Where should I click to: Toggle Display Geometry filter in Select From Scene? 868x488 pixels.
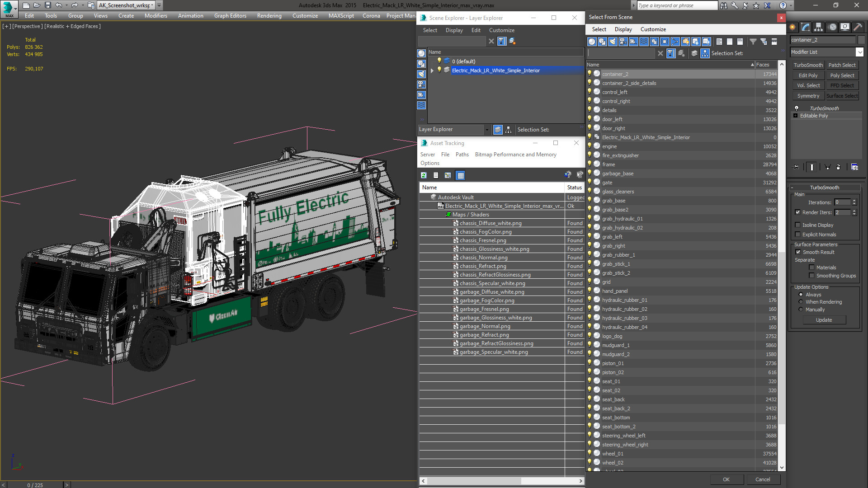592,42
